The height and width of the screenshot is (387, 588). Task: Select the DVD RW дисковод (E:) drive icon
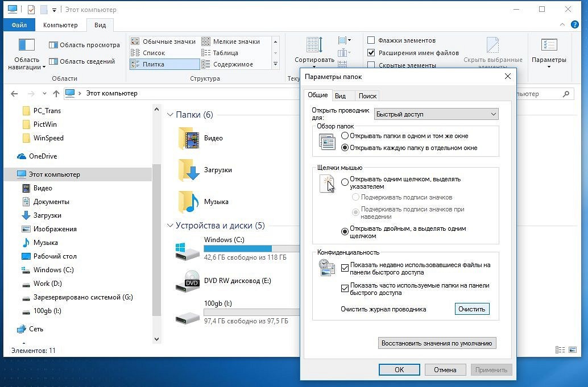tap(188, 280)
